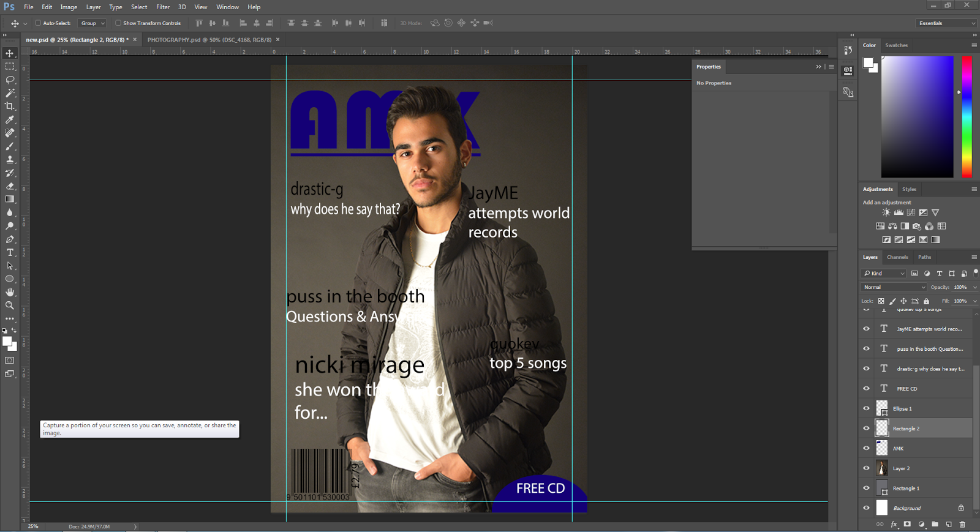The width and height of the screenshot is (980, 532).
Task: Switch to the Styles tab
Action: click(x=909, y=189)
